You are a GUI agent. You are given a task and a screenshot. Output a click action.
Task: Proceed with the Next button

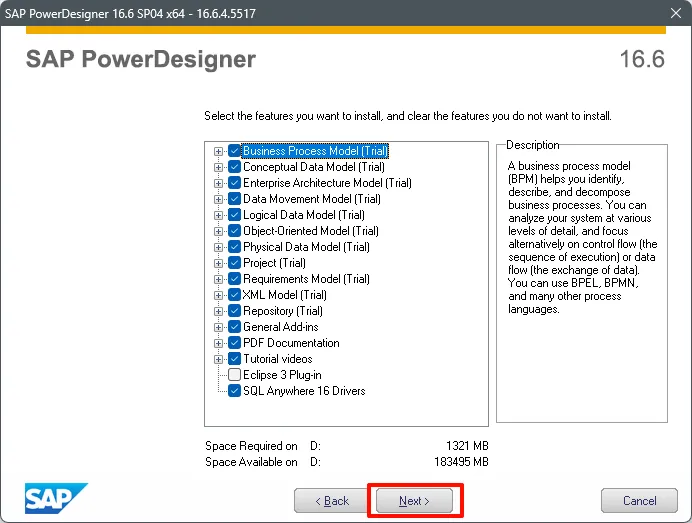click(414, 500)
